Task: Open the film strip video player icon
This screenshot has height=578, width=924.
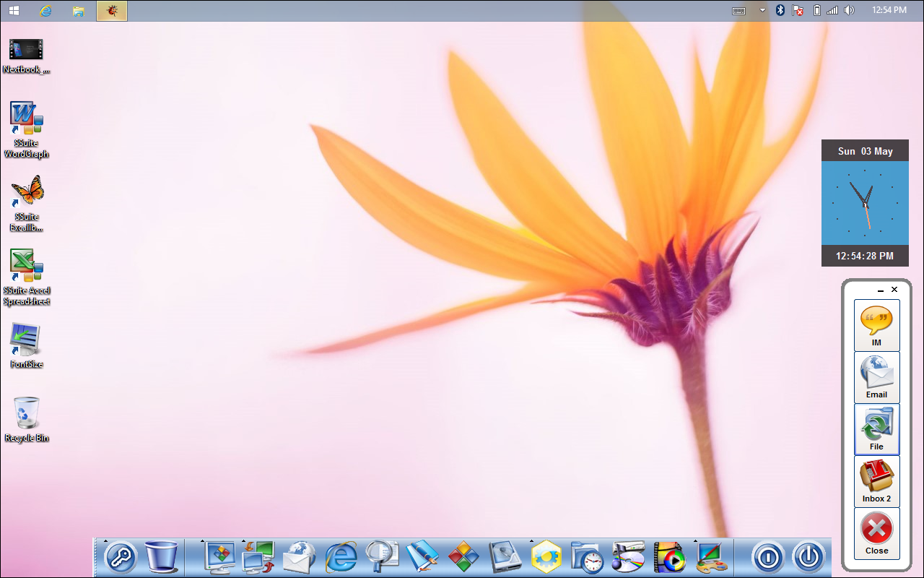Action: pos(669,557)
